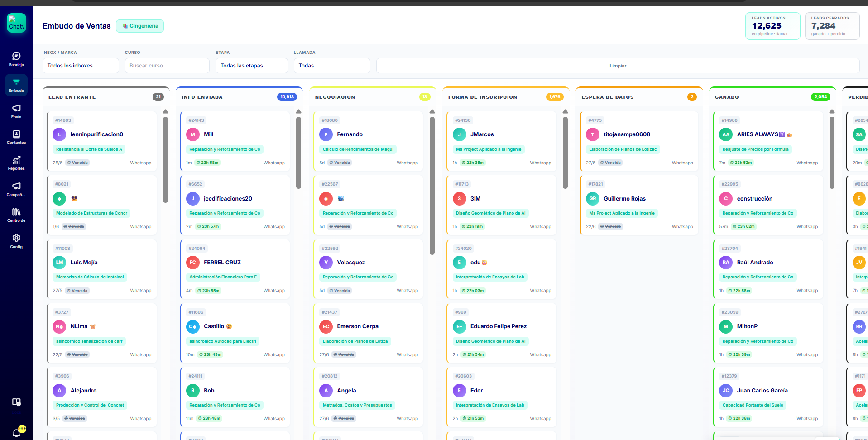Click the CIngeniería brand tag

pyautogui.click(x=140, y=26)
